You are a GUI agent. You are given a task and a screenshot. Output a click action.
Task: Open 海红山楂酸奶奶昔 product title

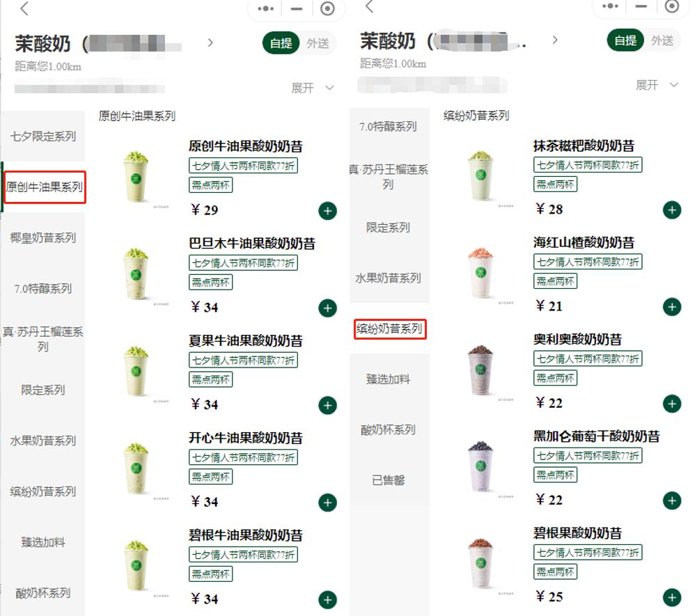click(584, 243)
